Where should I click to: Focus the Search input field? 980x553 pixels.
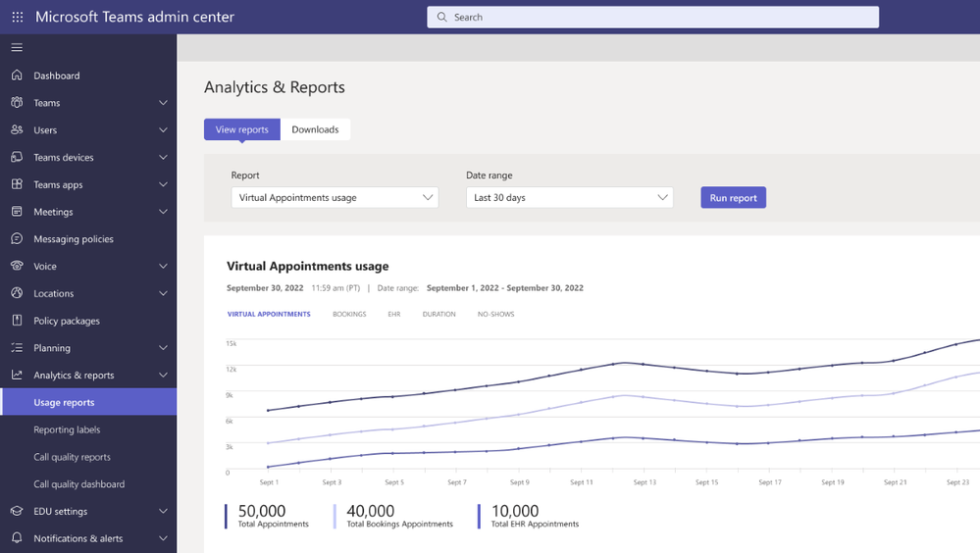(653, 17)
